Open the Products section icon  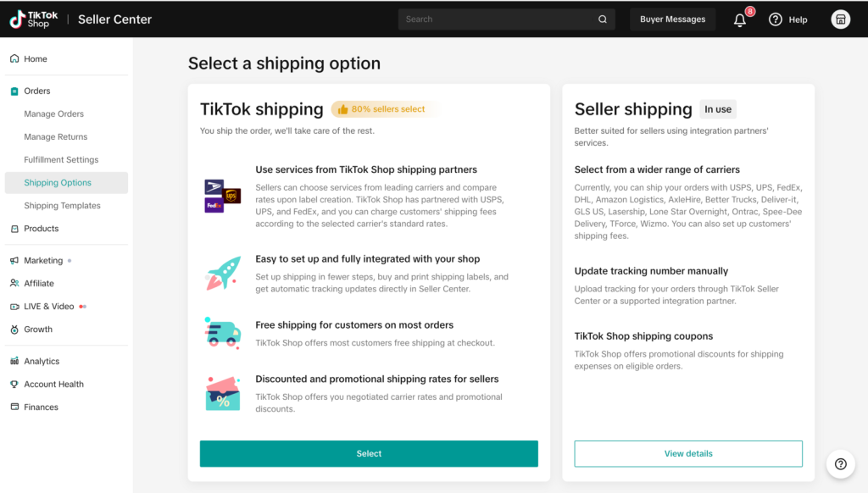[x=14, y=228]
